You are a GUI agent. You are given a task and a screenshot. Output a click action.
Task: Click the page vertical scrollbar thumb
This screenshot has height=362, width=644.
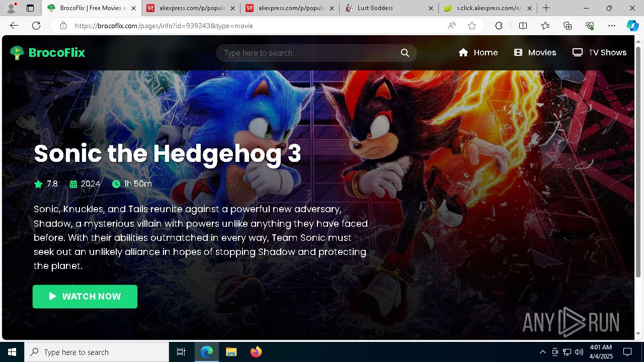(x=638, y=161)
